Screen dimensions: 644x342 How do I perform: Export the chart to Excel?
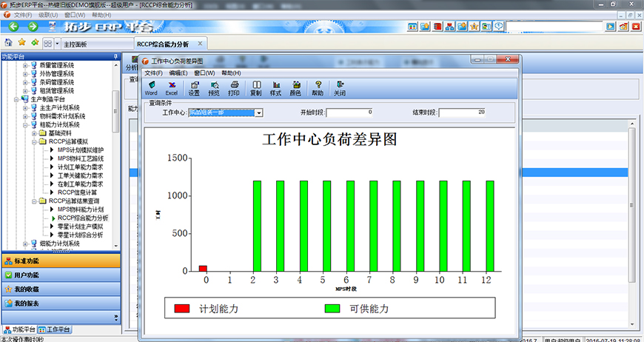171,88
